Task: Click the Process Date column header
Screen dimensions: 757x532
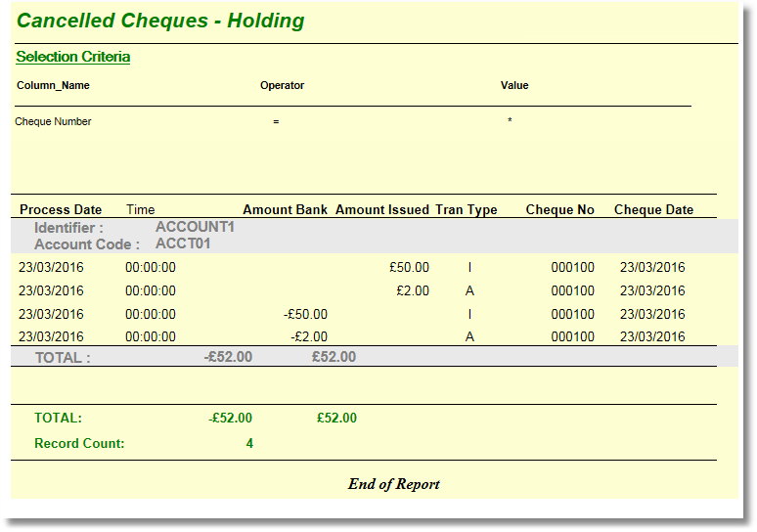Action: click(x=61, y=209)
